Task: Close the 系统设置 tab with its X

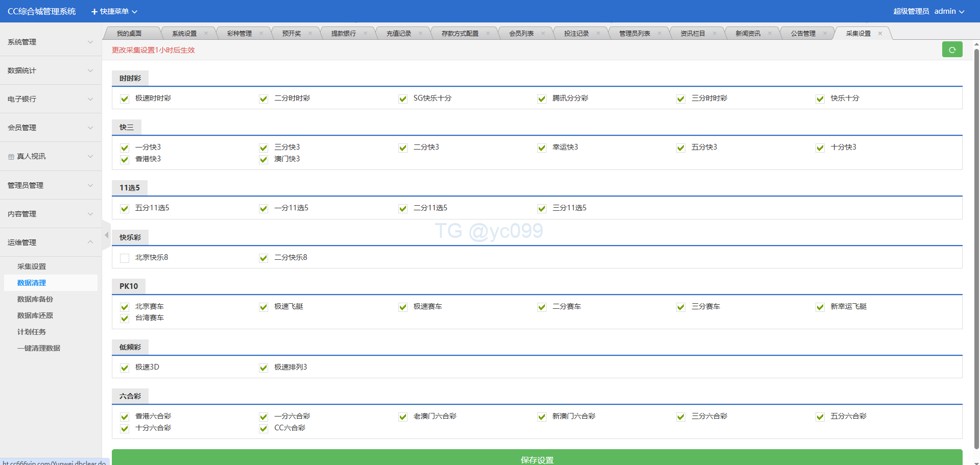Action: pos(206,34)
